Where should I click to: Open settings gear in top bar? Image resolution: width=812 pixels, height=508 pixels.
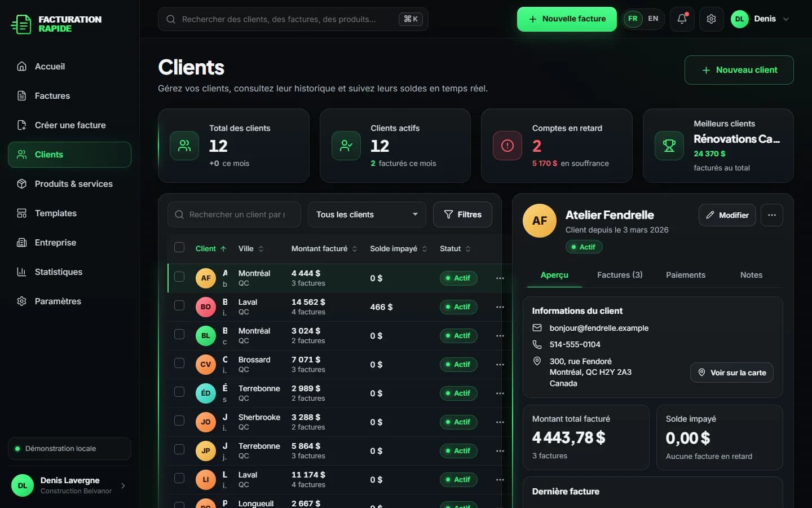click(711, 19)
